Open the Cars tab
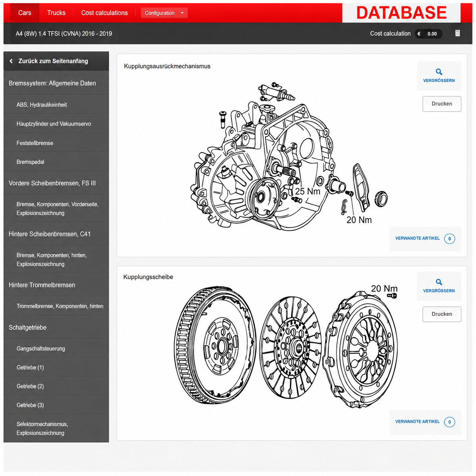The height and width of the screenshot is (476, 476). point(25,13)
